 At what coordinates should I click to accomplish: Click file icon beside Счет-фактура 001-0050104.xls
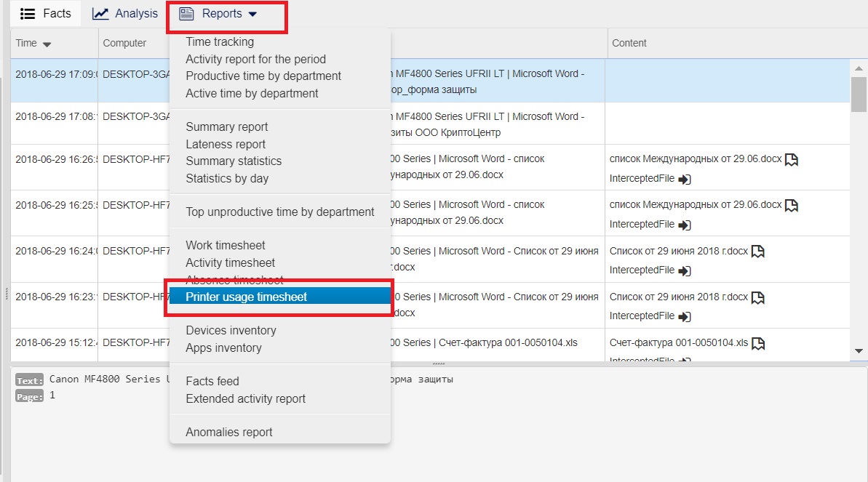758,343
